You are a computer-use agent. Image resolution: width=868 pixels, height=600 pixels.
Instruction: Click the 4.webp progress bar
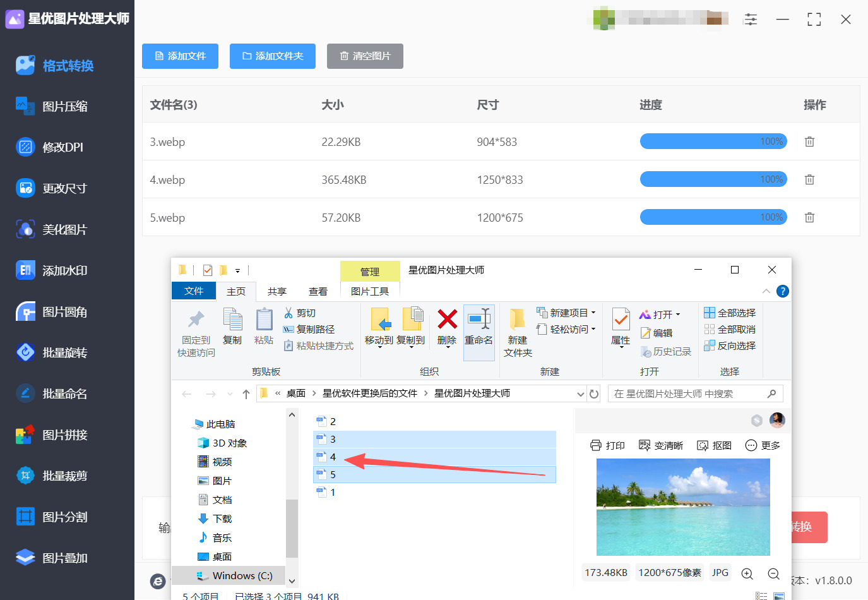(713, 179)
